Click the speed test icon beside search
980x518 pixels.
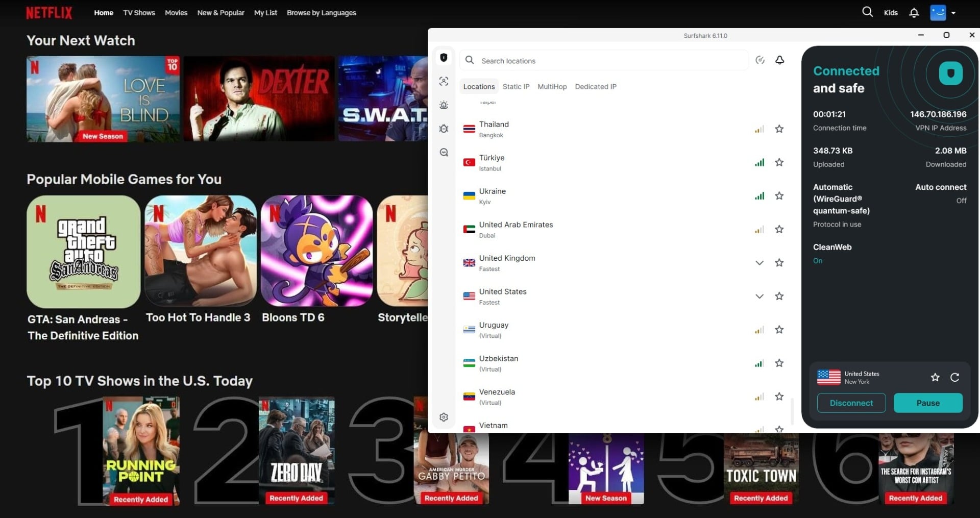click(759, 60)
